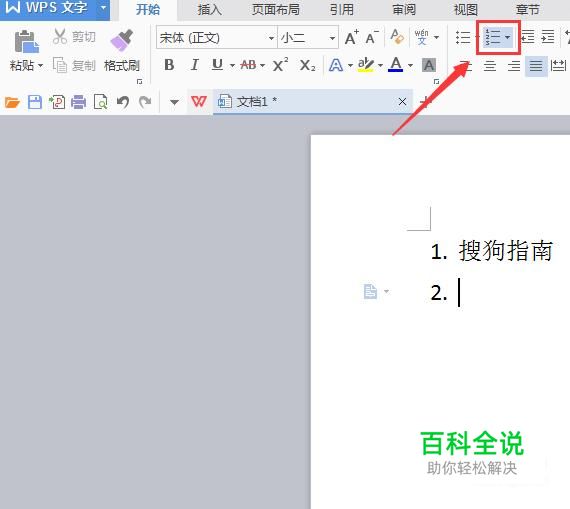Increase indent of the paragraph

coord(548,37)
